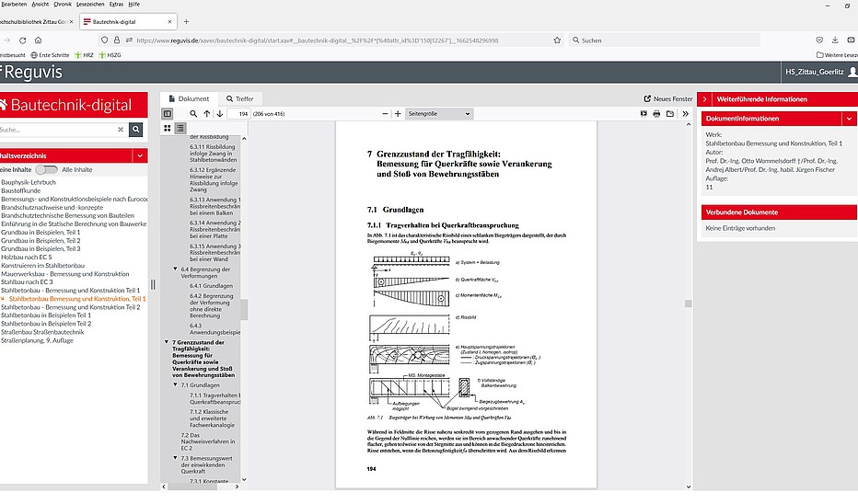The height and width of the screenshot is (504, 858).
Task: Zoom in with the plus button
Action: click(x=398, y=114)
